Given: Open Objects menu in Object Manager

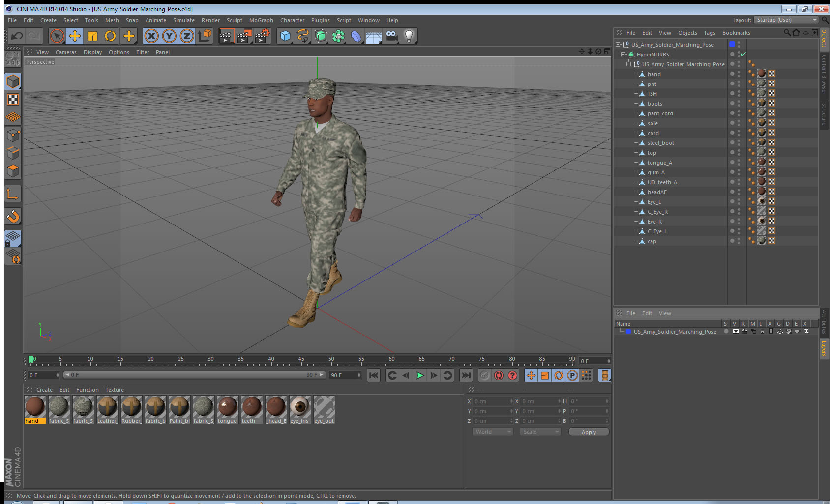Looking at the screenshot, I should click(687, 33).
